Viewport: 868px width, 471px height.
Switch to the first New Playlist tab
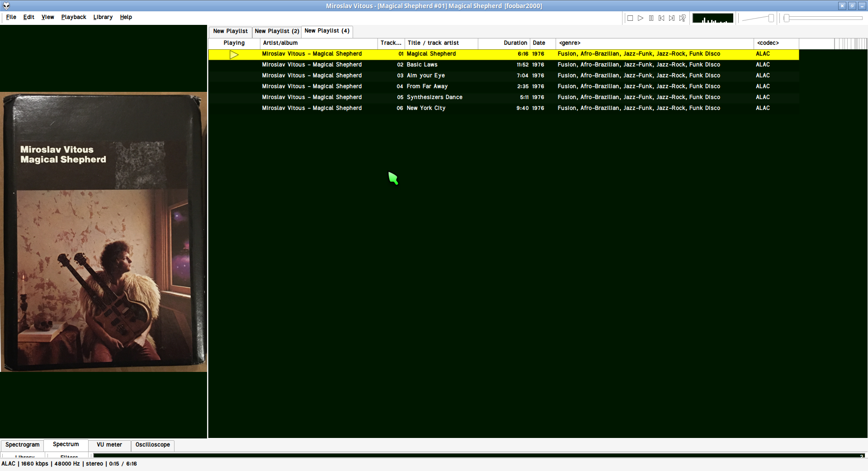[x=231, y=31]
